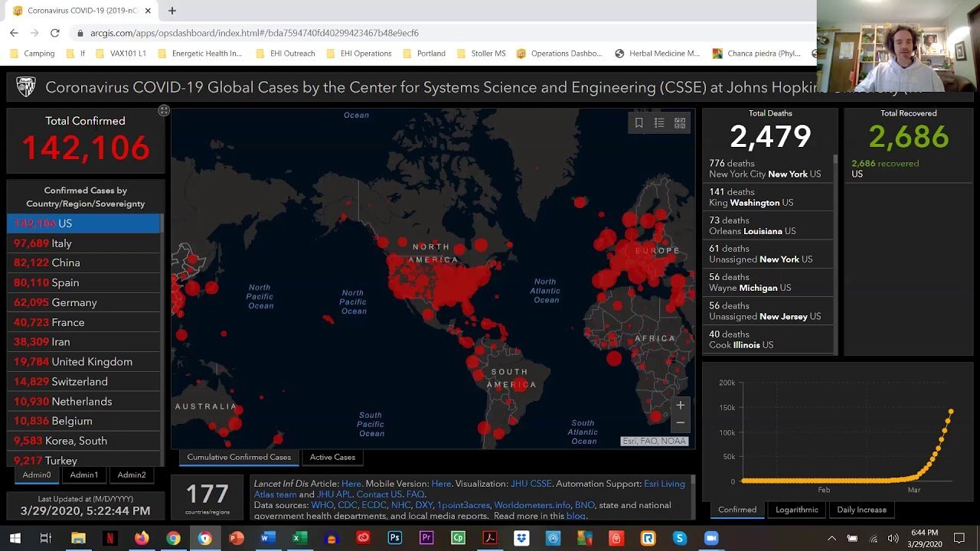Select United Kingdom in the country list
This screenshot has width=980, height=551.
(x=84, y=361)
